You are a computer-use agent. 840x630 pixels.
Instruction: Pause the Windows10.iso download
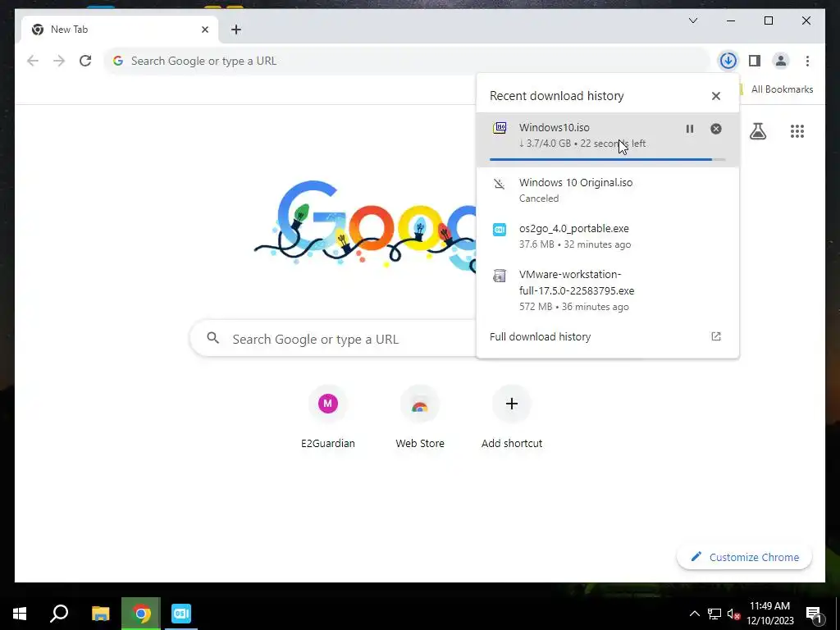point(689,129)
